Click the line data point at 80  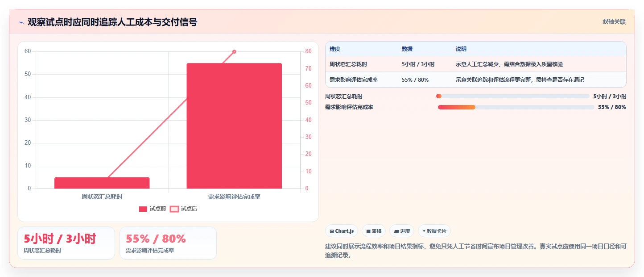(234, 52)
